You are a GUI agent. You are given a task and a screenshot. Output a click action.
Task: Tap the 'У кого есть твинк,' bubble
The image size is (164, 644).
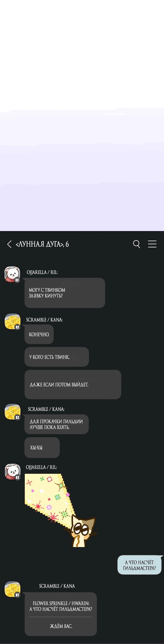point(57,357)
